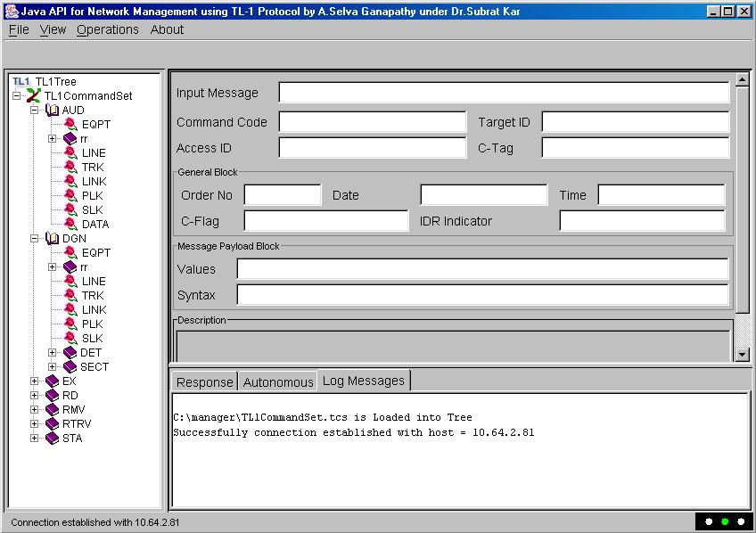Expand the DET node
The width and height of the screenshot is (756, 533).
pos(52,352)
